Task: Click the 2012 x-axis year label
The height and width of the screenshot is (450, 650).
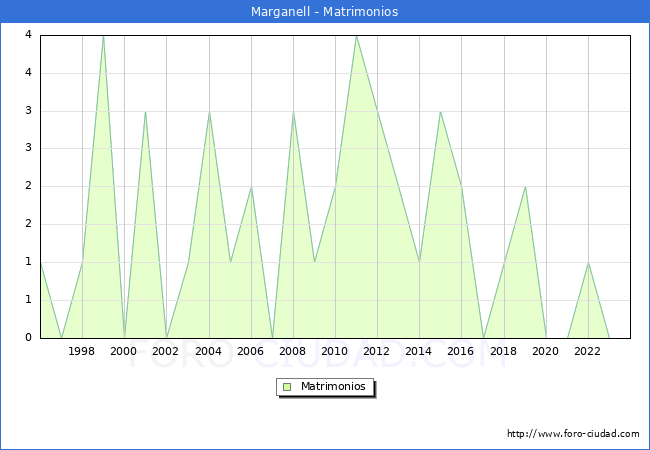Action: (x=377, y=351)
